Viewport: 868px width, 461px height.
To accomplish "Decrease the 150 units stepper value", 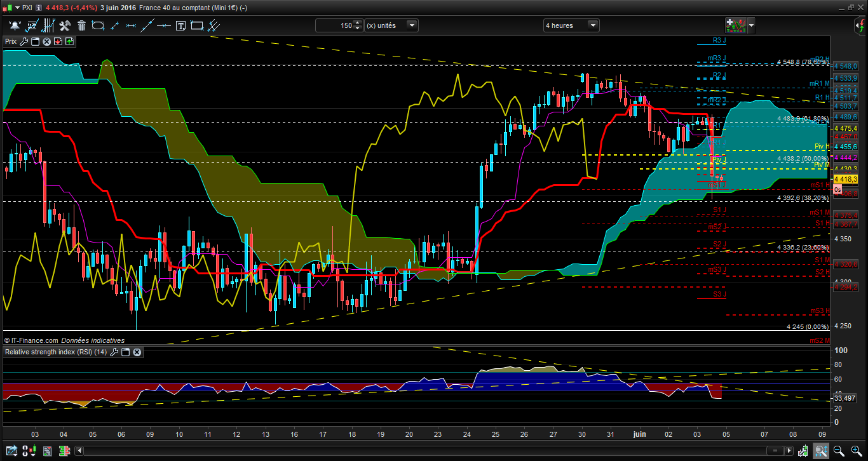I will pos(358,28).
